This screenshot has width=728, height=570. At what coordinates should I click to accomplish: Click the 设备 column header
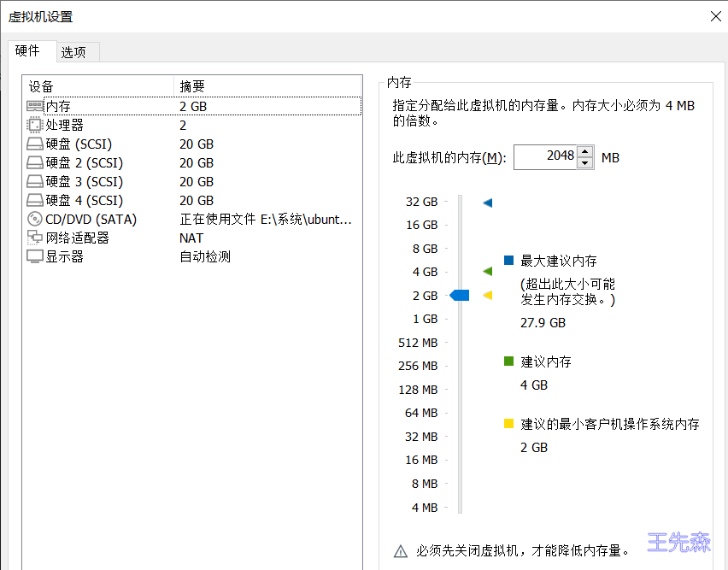pos(98,86)
